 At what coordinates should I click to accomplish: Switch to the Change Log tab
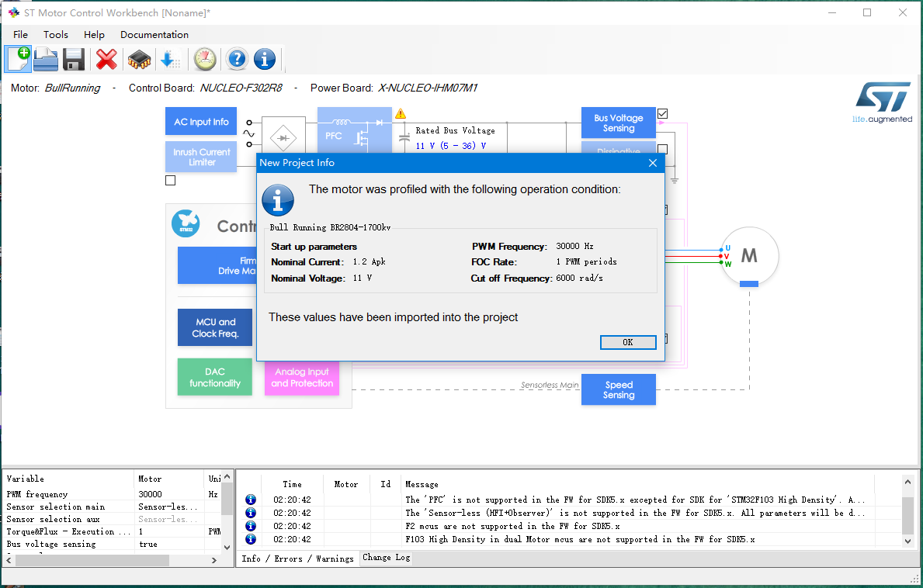point(386,558)
